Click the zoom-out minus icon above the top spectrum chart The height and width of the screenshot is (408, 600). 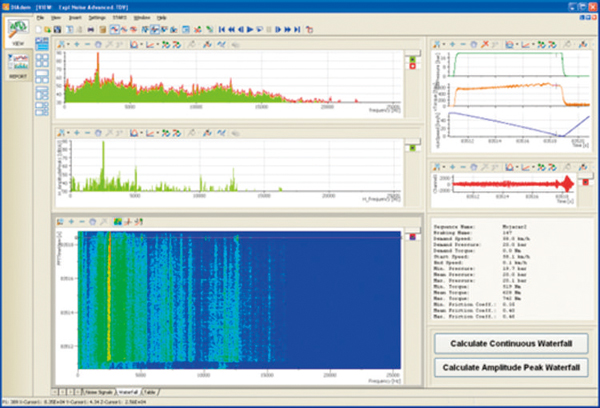88,44
